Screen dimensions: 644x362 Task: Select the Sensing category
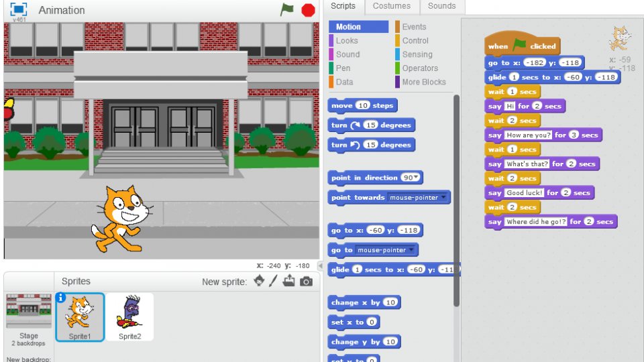[x=417, y=54]
